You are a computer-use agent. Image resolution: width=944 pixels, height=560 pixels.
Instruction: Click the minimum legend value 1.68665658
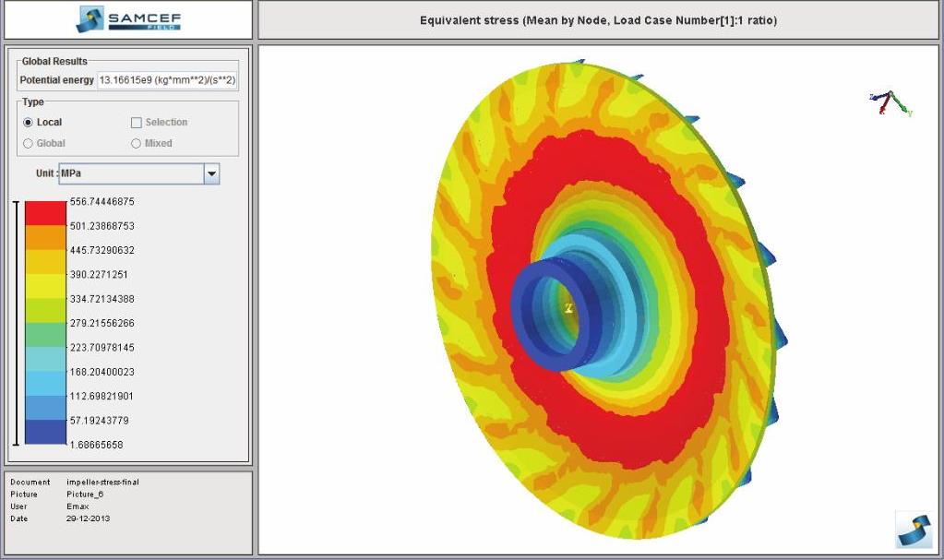[97, 445]
